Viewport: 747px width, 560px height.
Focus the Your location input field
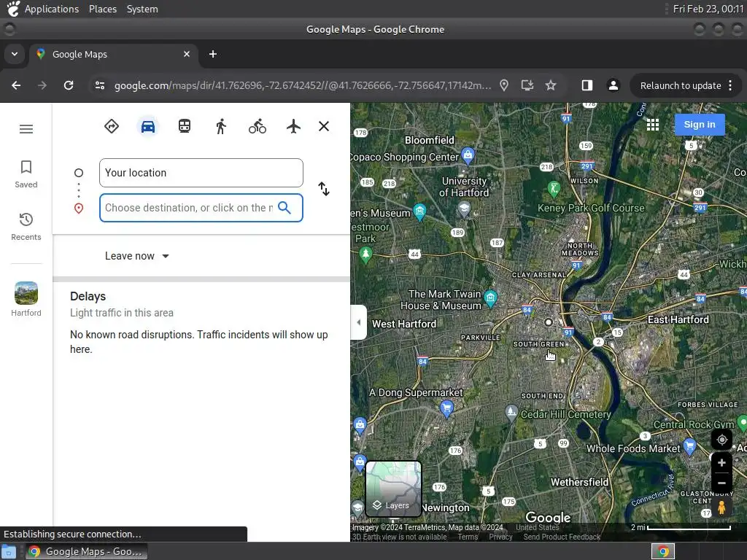[x=201, y=173]
